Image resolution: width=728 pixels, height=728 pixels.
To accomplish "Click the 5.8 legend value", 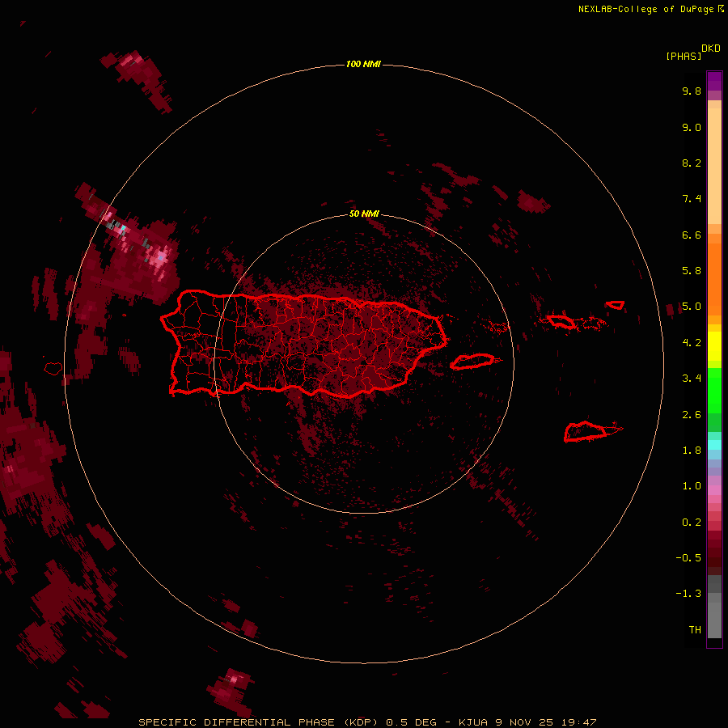I will click(x=692, y=271).
